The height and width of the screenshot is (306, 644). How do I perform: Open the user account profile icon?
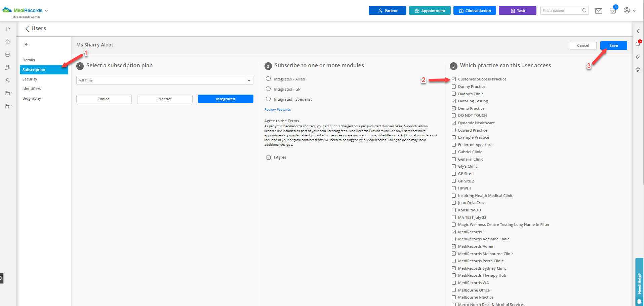(627, 10)
